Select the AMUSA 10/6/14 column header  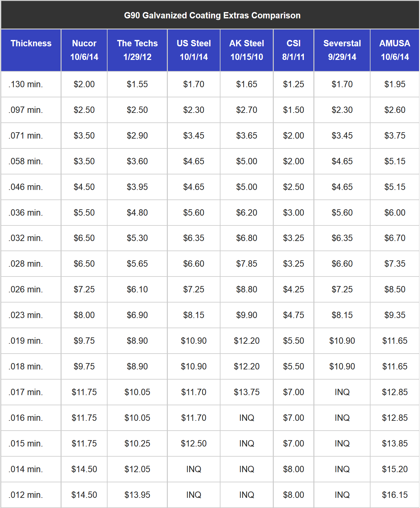[x=395, y=50]
